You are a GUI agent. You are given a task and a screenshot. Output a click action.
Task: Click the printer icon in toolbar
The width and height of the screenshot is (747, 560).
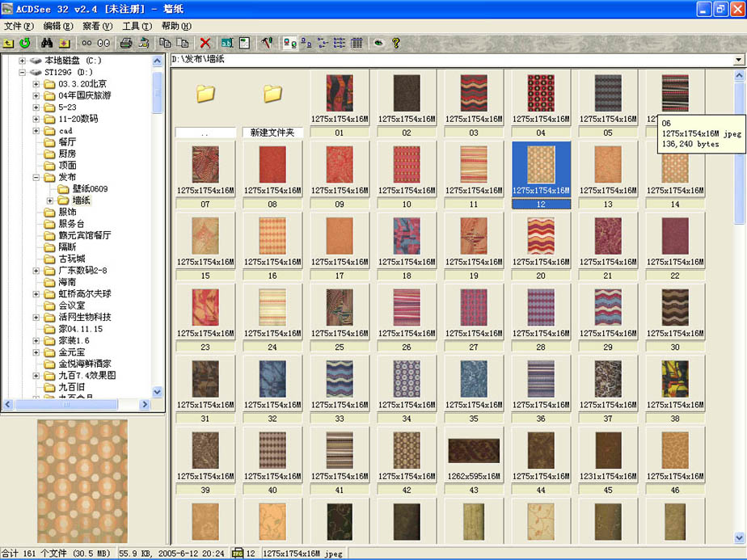[x=125, y=43]
